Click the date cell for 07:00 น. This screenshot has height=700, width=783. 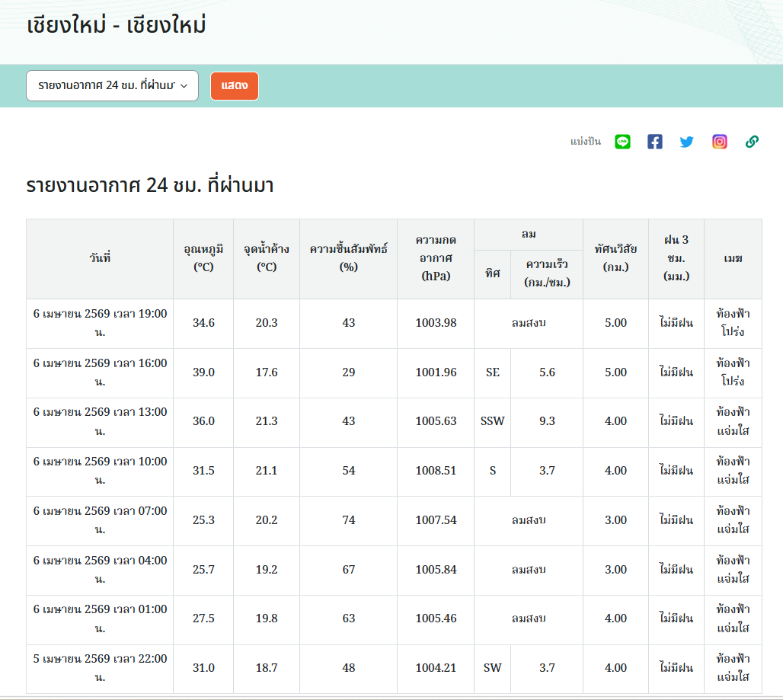coord(100,520)
